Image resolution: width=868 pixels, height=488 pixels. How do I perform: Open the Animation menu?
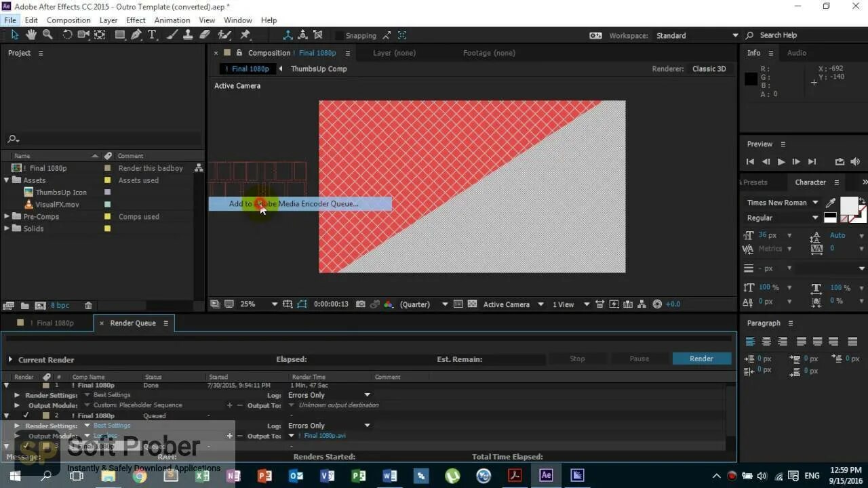tap(172, 20)
